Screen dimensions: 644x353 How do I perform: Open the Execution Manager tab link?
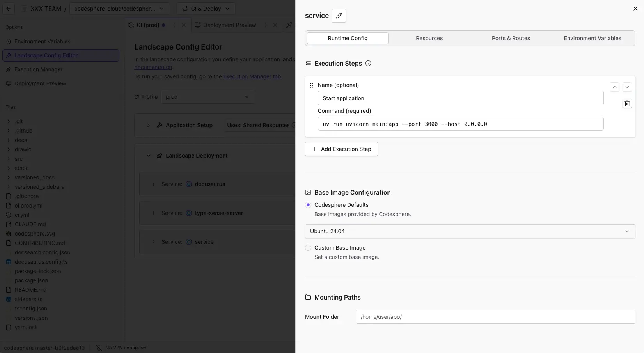(x=252, y=76)
